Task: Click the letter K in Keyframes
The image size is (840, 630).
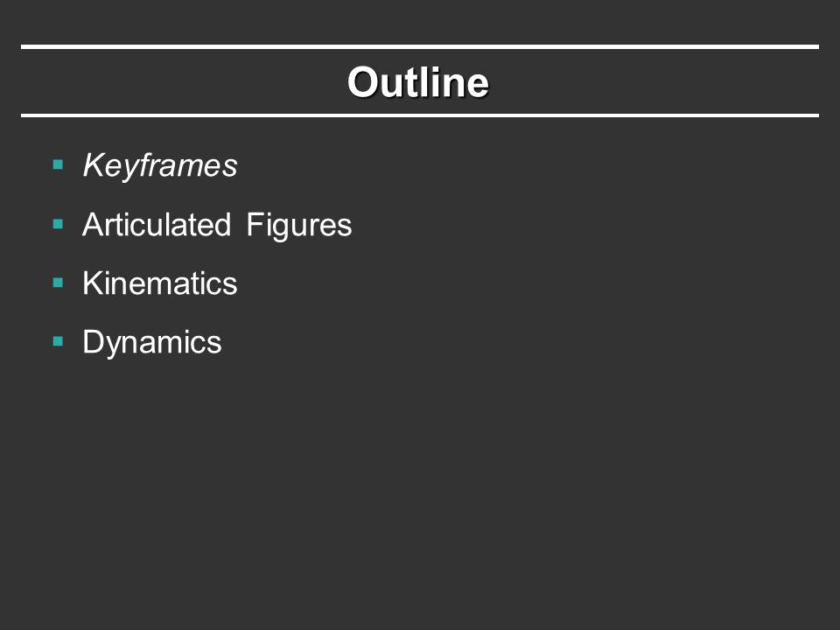Action: [93, 164]
